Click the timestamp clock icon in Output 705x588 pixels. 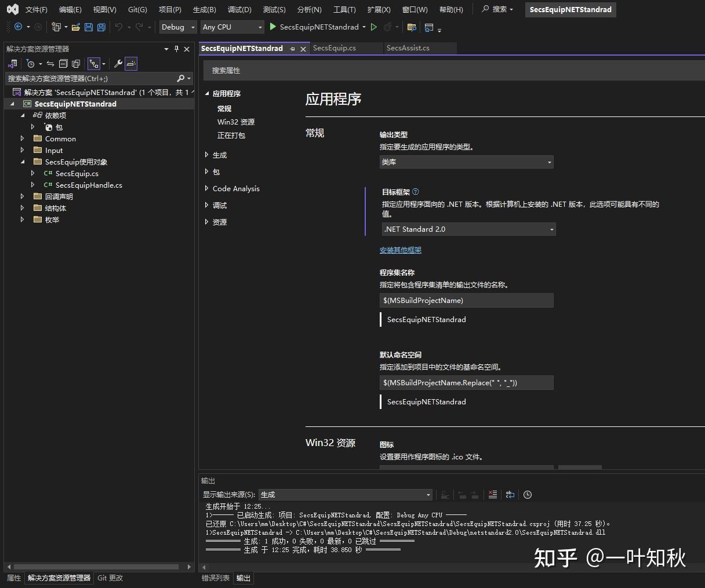pyautogui.click(x=528, y=495)
